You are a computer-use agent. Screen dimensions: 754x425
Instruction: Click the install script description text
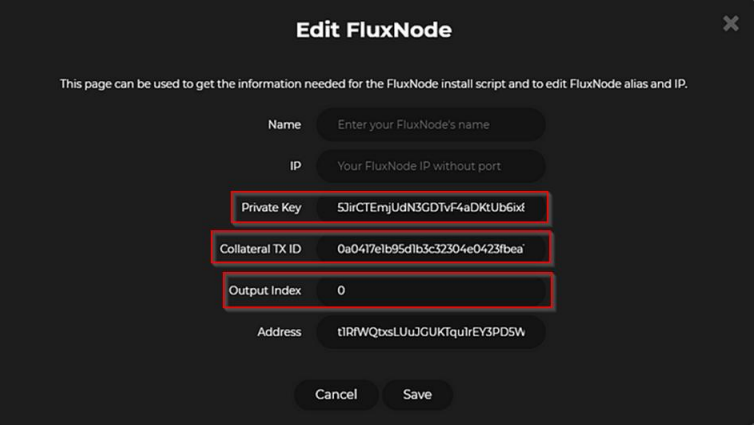(374, 84)
